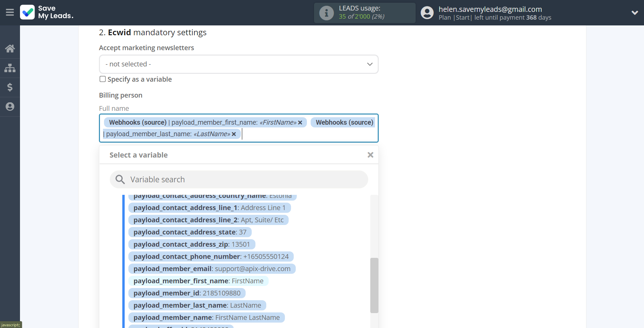Select payload_member_first_name variable
The width and height of the screenshot is (644, 328).
(x=198, y=281)
